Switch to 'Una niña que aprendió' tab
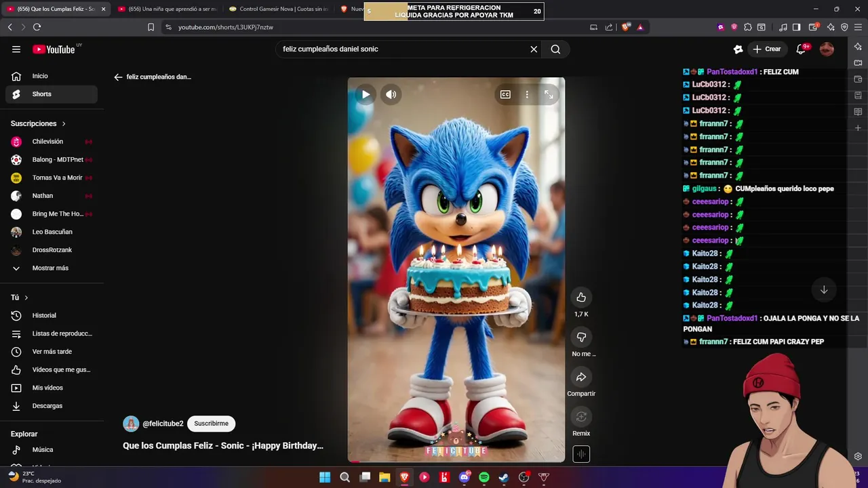 coord(167,9)
